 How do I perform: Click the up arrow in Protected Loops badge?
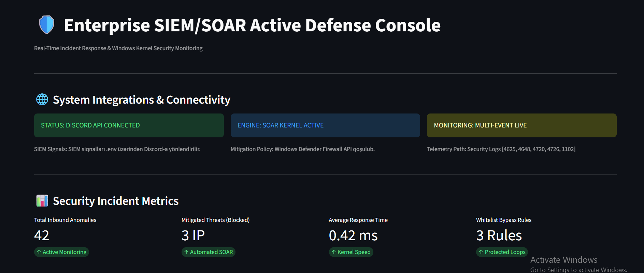(481, 252)
